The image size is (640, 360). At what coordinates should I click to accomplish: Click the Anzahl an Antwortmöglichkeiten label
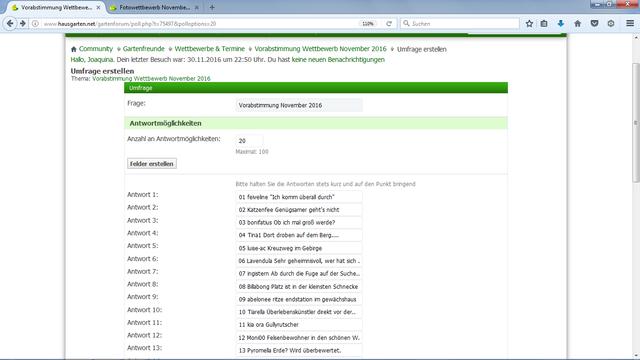174,139
